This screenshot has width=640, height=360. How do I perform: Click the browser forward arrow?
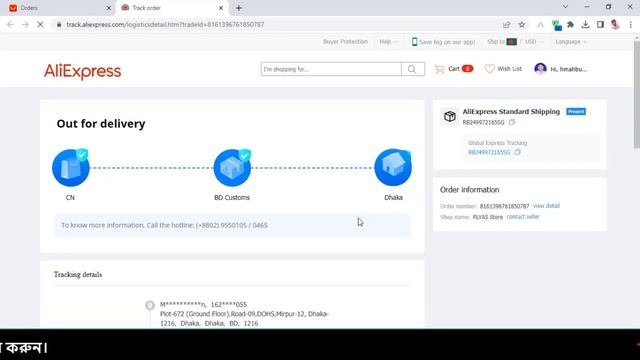click(25, 24)
